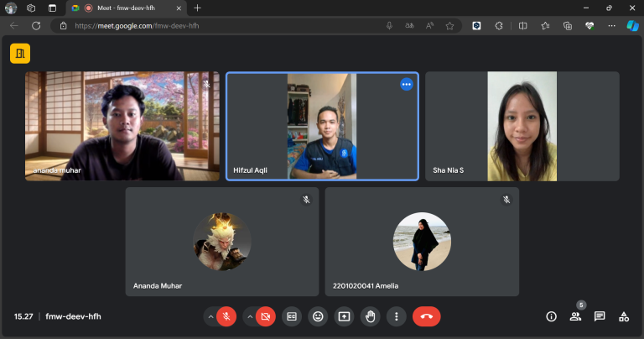Open the activities panel

[x=624, y=316]
